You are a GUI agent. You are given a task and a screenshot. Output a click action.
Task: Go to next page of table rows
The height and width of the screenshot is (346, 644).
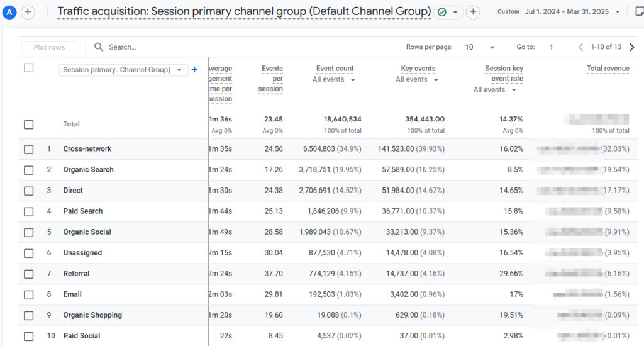point(632,47)
